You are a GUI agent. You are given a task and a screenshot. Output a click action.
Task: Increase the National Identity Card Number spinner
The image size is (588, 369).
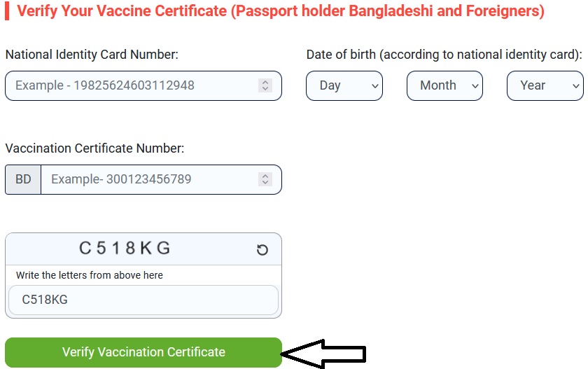pyautogui.click(x=265, y=82)
